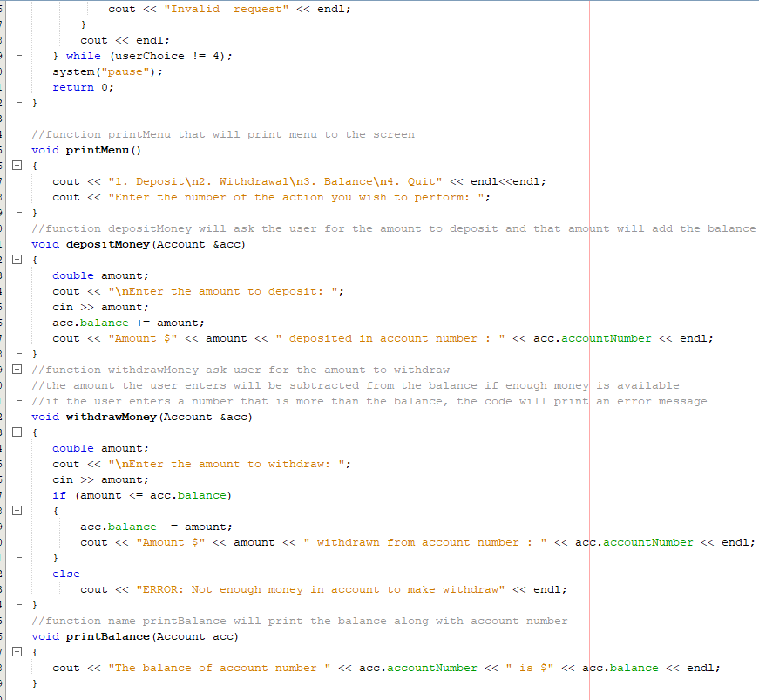Collapse the withdrawMoney function body

(19, 432)
